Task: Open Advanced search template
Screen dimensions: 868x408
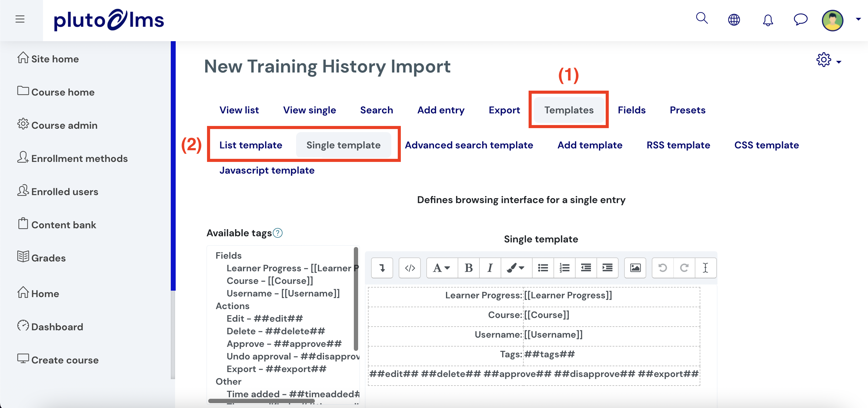Action: (469, 145)
